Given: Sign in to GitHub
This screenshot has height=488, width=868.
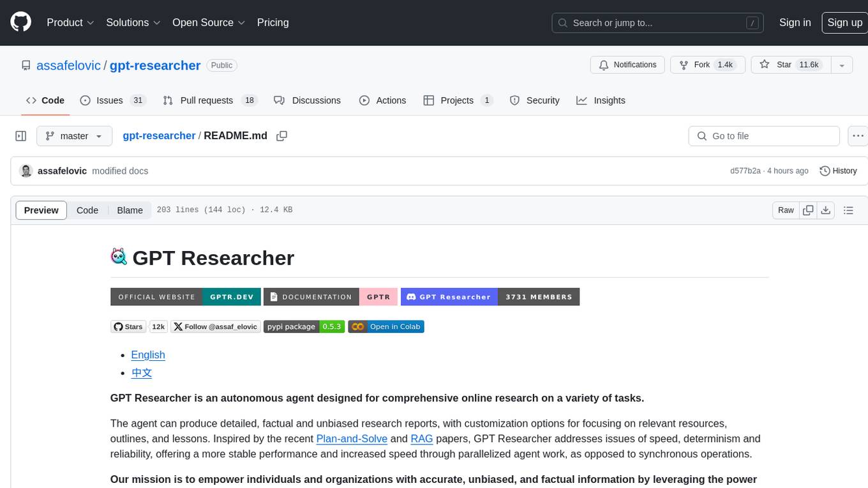Looking at the screenshot, I should (795, 22).
